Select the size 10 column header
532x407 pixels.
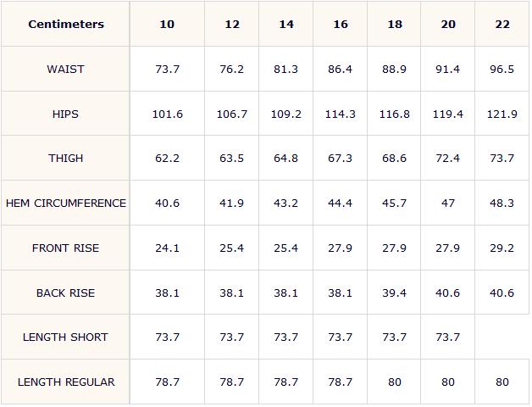pyautogui.click(x=167, y=24)
